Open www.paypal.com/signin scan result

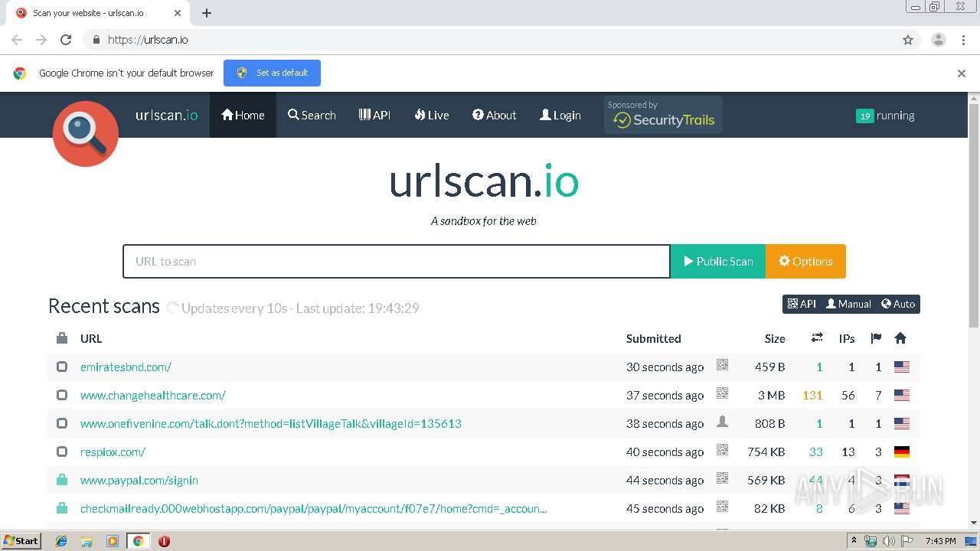tap(139, 481)
